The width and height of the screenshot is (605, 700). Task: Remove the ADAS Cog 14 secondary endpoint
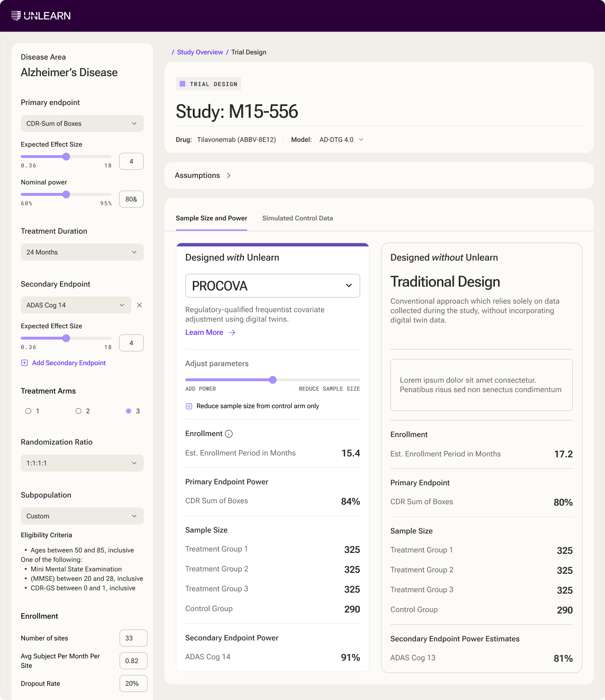pos(139,305)
